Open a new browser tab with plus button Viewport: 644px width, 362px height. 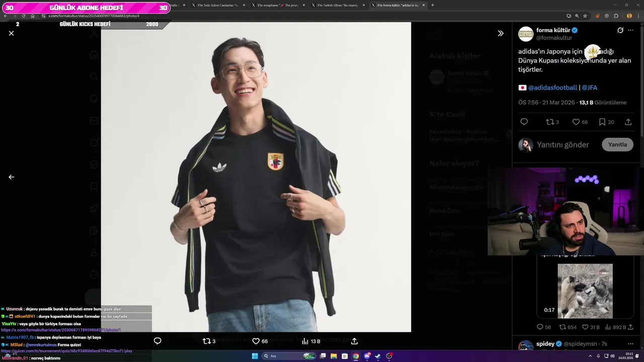point(433,5)
